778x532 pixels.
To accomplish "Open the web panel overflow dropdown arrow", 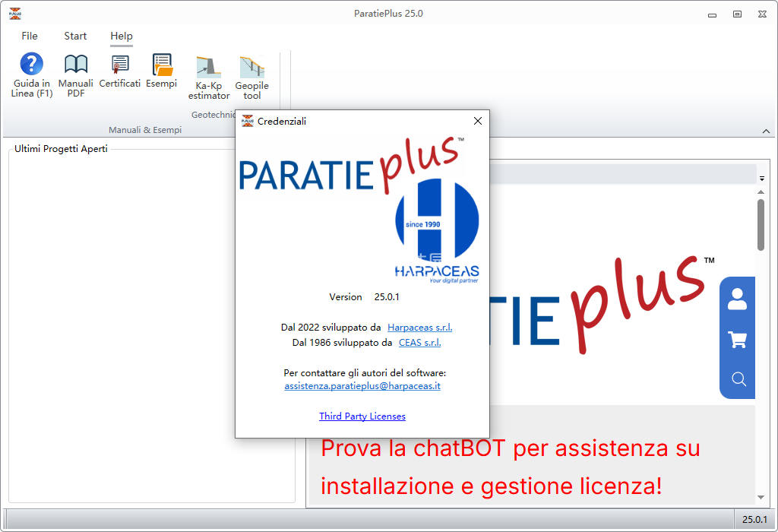I will [x=762, y=178].
